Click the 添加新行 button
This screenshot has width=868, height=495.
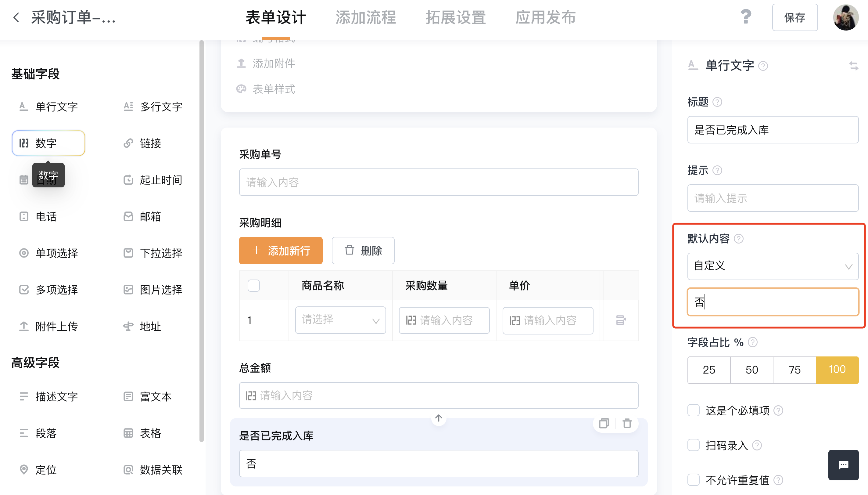coord(281,251)
